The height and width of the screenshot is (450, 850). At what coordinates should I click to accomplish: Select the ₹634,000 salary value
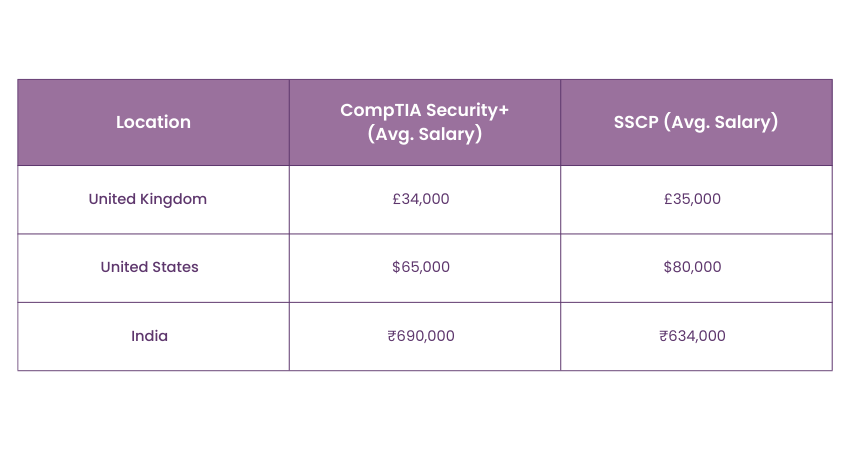point(692,336)
